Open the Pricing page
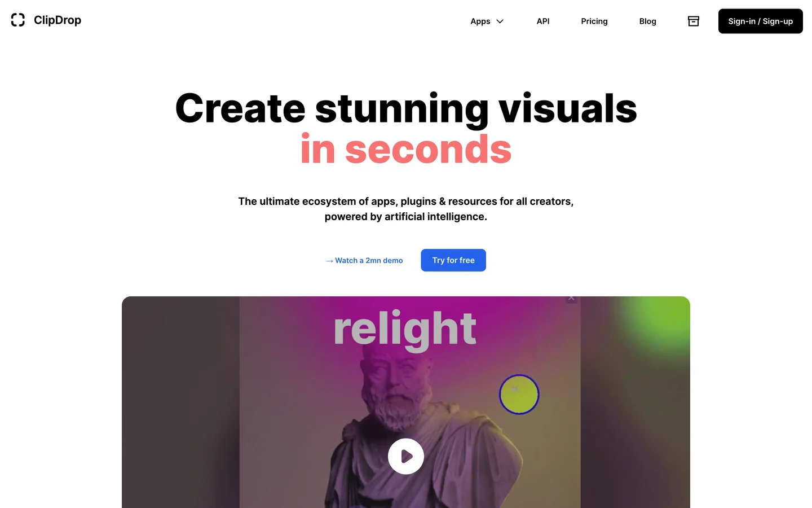Image resolution: width=812 pixels, height=508 pixels. click(594, 21)
